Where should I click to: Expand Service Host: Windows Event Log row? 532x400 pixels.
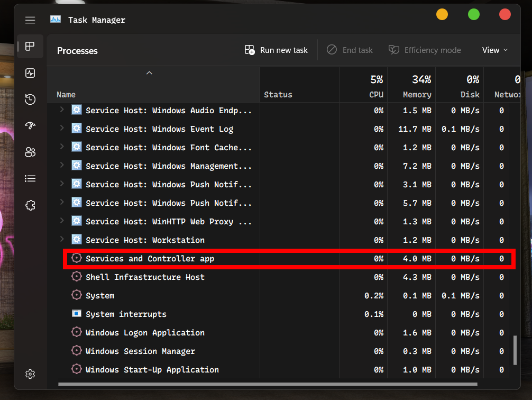pyautogui.click(x=62, y=128)
